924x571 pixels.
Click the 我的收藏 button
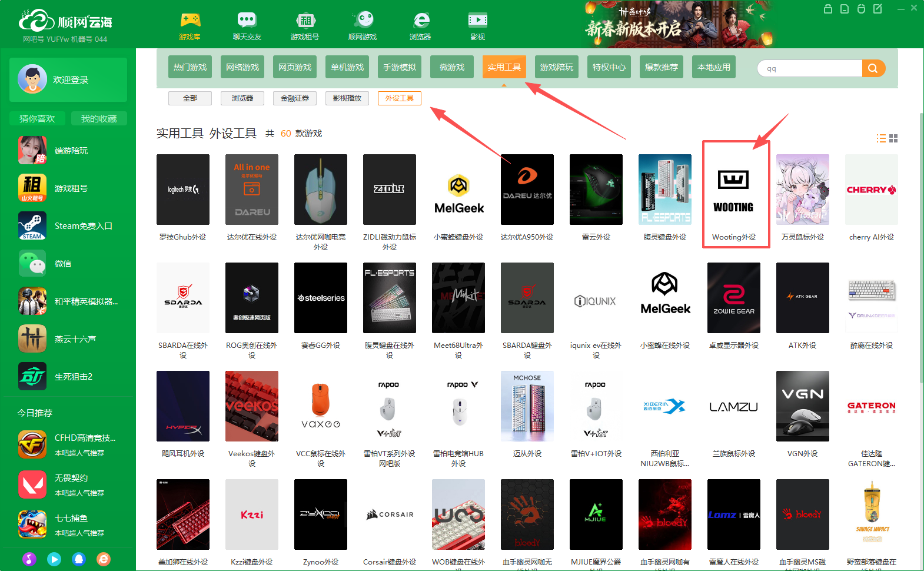(x=98, y=118)
